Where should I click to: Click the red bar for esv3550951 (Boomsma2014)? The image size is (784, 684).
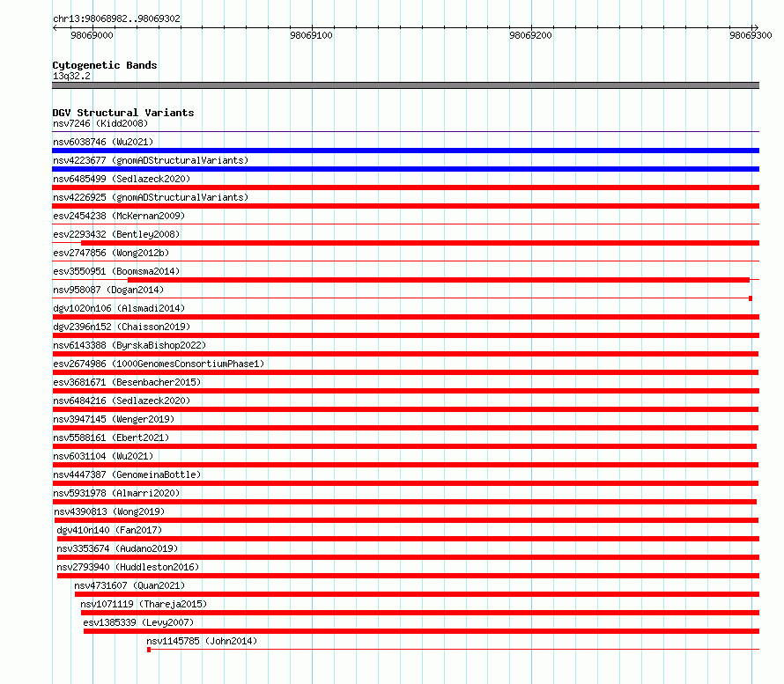[439, 280]
